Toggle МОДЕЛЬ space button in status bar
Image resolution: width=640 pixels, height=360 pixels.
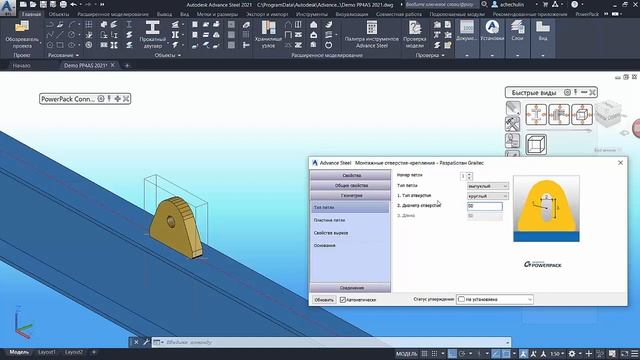click(x=407, y=353)
